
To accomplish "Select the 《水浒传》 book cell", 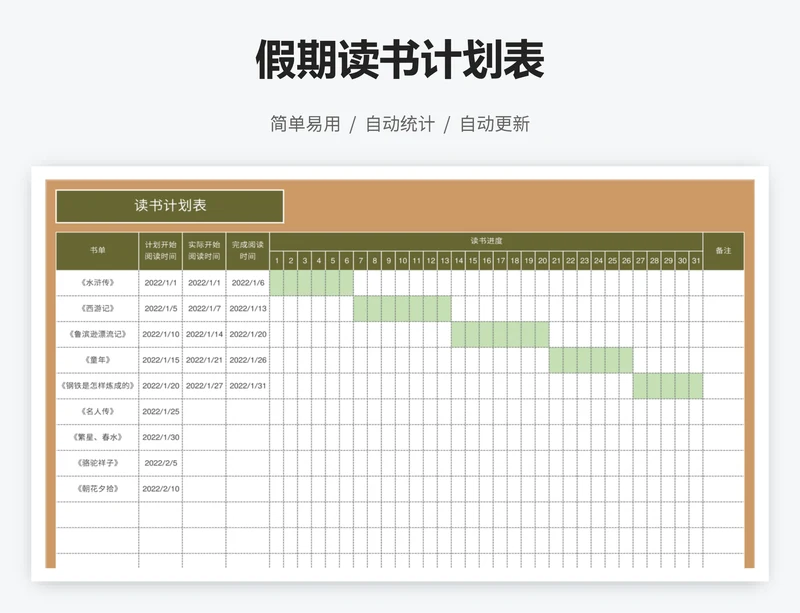I will click(x=97, y=283).
